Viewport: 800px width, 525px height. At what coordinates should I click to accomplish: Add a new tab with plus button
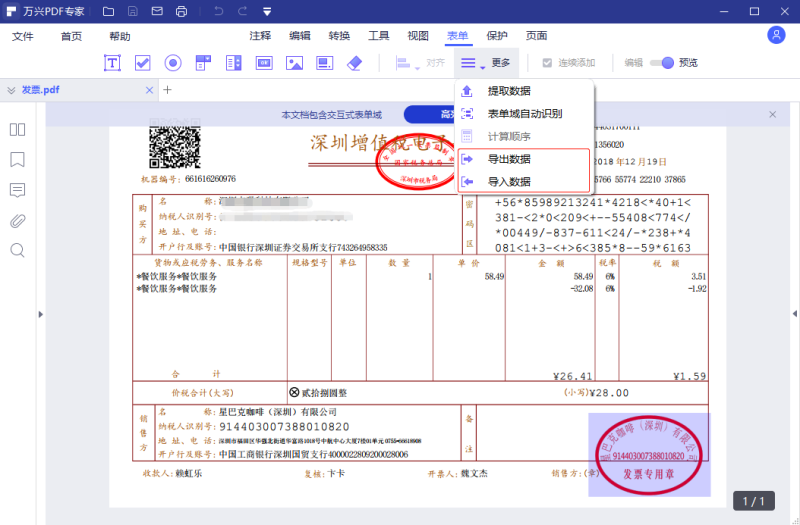[x=167, y=90]
